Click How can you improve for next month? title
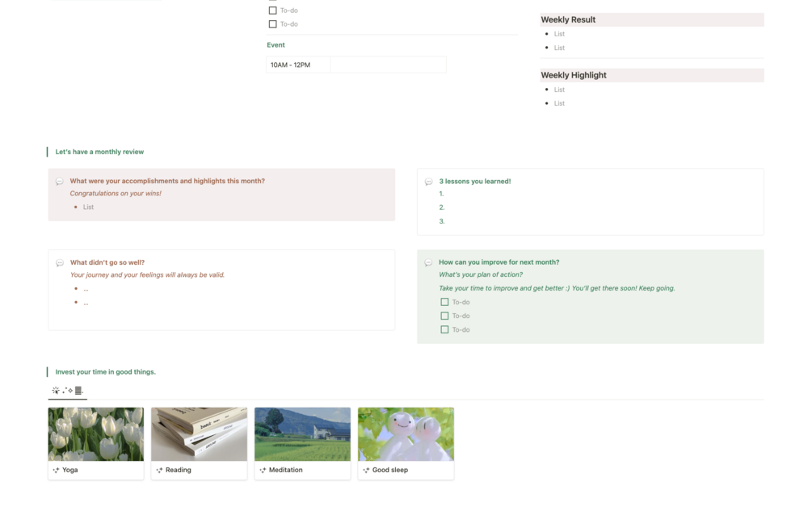The width and height of the screenshot is (812, 515). click(x=499, y=262)
